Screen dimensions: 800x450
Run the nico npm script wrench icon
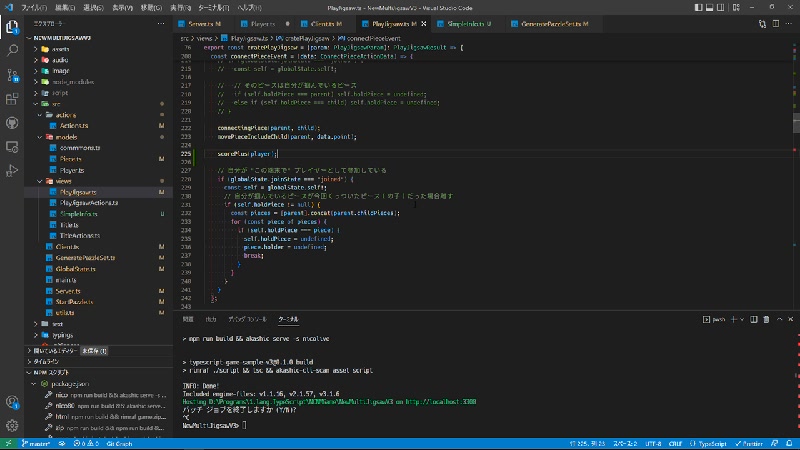pyautogui.click(x=48, y=395)
